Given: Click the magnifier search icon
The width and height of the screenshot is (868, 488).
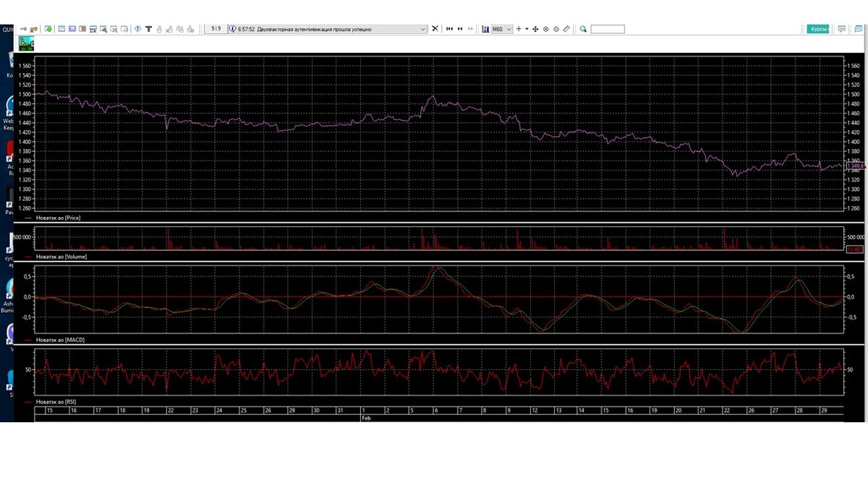Looking at the screenshot, I should coord(583,29).
